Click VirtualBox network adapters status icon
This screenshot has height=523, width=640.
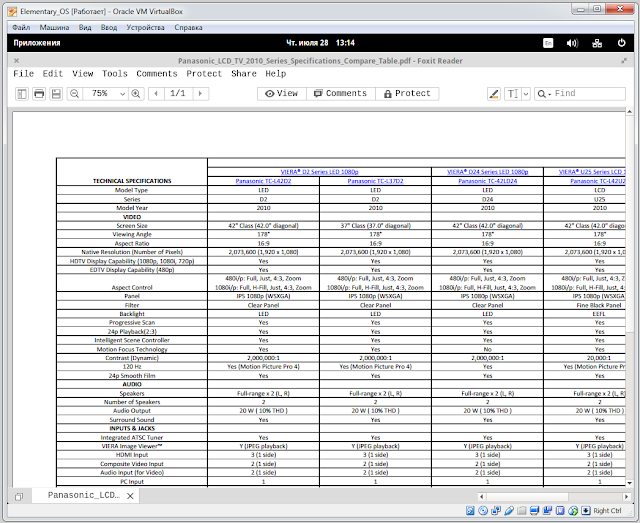click(x=496, y=511)
